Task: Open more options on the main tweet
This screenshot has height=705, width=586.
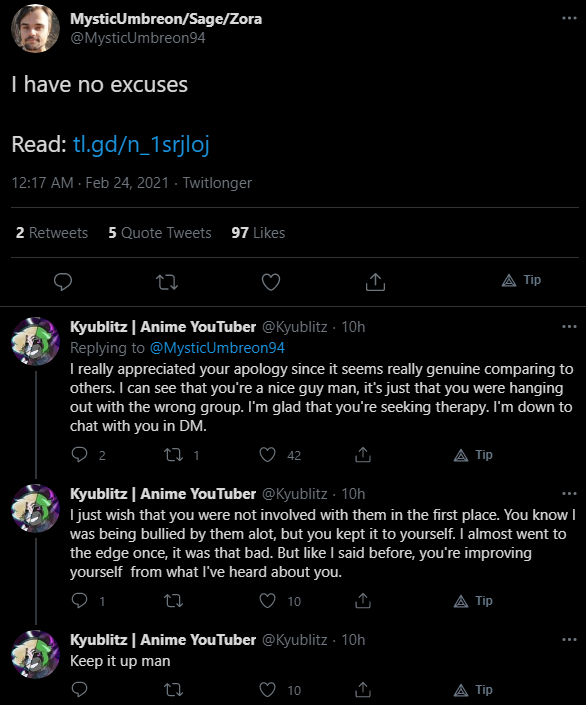Action: [569, 18]
